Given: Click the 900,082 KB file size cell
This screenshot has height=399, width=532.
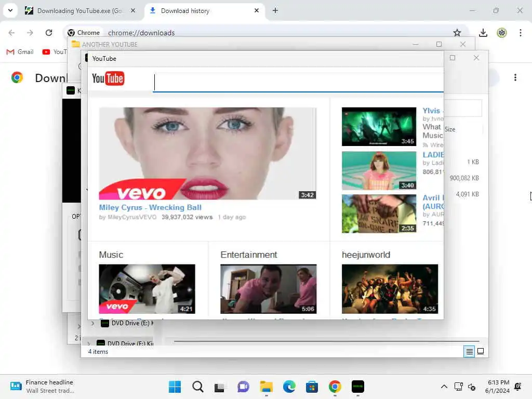Looking at the screenshot, I should 464,178.
